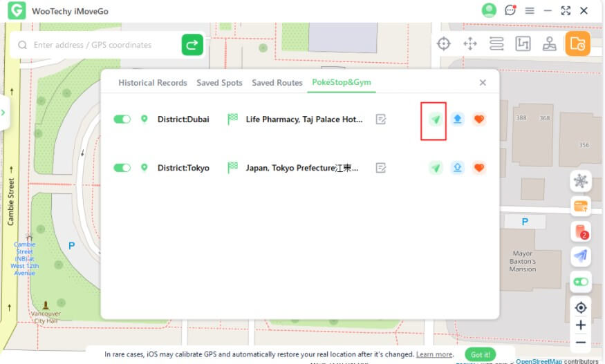Open the Learn more link
The width and height of the screenshot is (605, 364).
click(x=434, y=354)
